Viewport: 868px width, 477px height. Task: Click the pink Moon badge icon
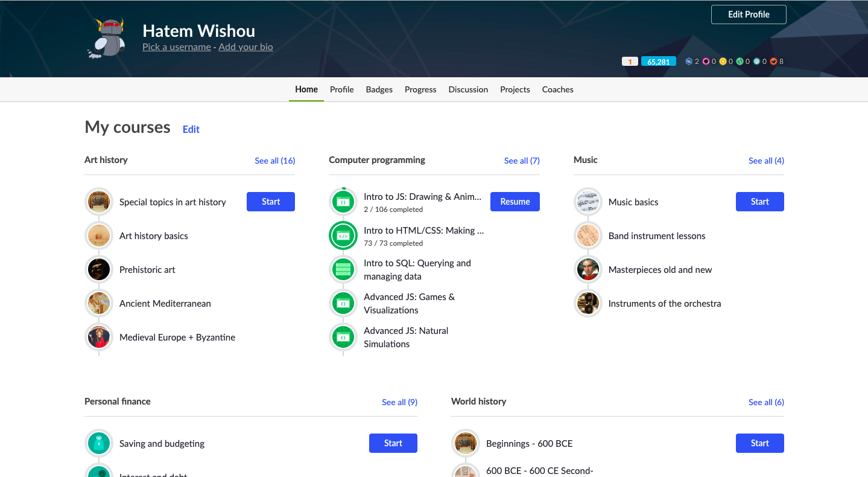706,62
